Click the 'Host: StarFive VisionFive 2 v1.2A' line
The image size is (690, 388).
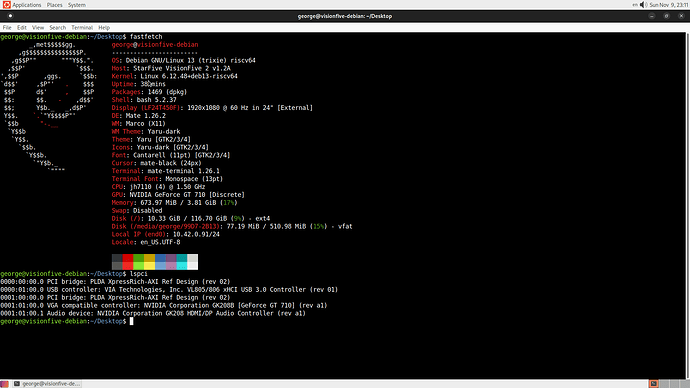(x=171, y=68)
